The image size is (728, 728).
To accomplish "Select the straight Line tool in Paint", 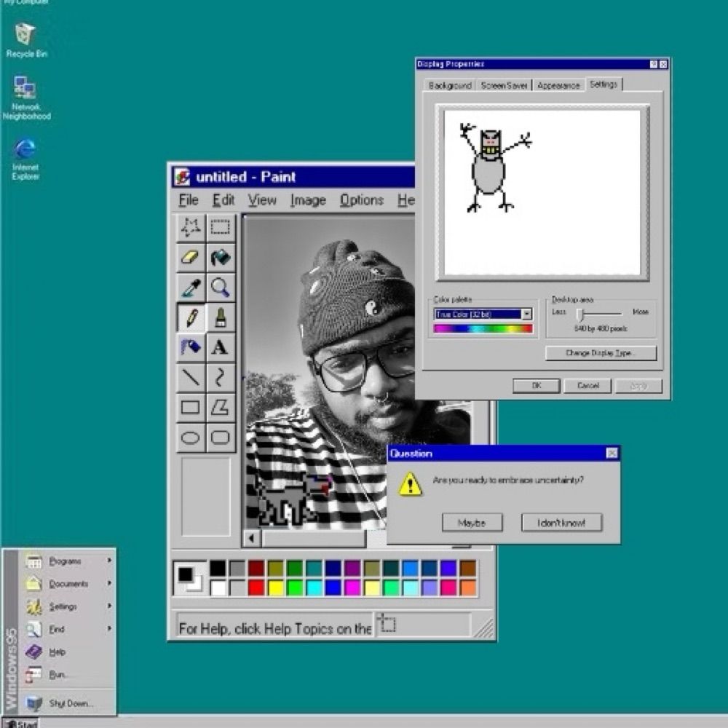I will pyautogui.click(x=190, y=377).
